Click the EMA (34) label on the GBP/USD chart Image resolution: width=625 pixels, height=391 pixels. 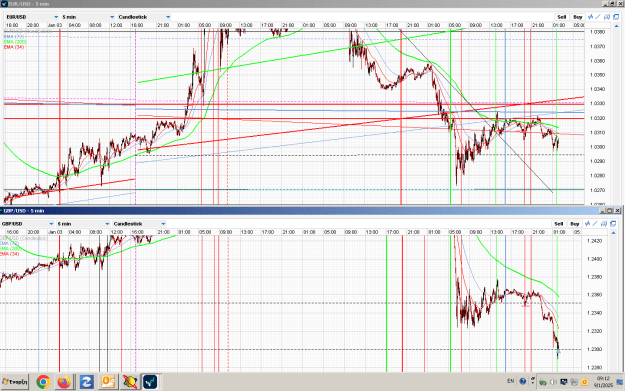click(9, 254)
